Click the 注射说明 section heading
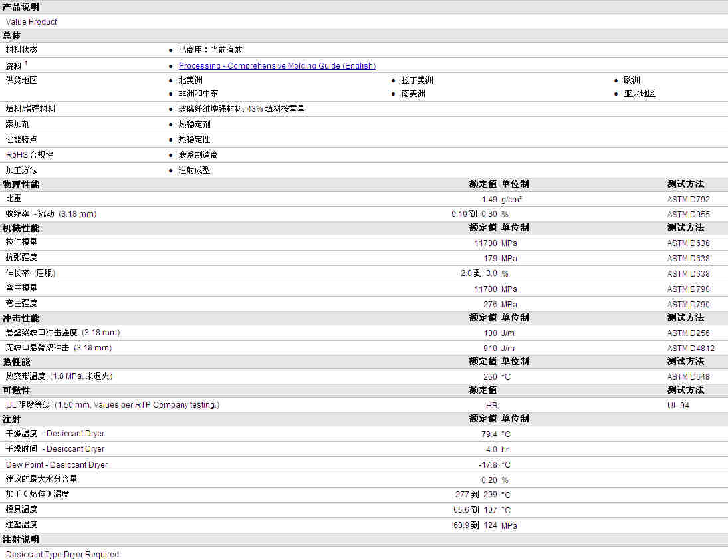728x560 pixels. 21,539
